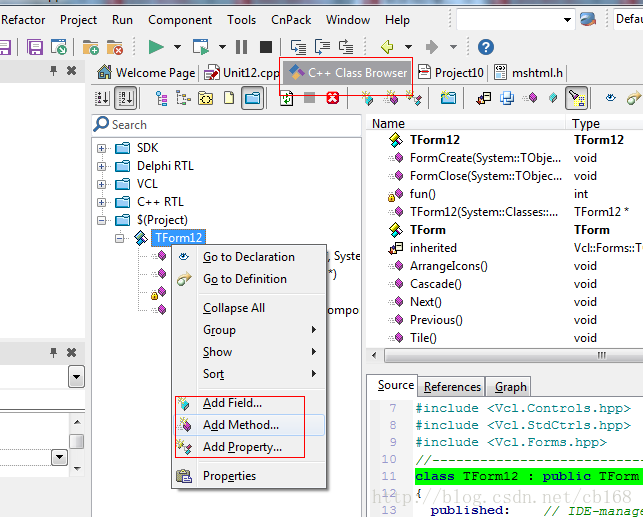Toggle the sort by order button left of A-Z

(102, 98)
